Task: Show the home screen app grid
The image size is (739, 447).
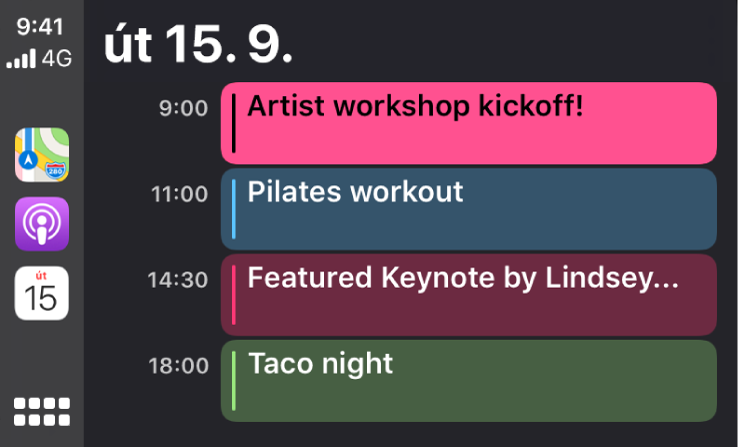Action: (42, 412)
